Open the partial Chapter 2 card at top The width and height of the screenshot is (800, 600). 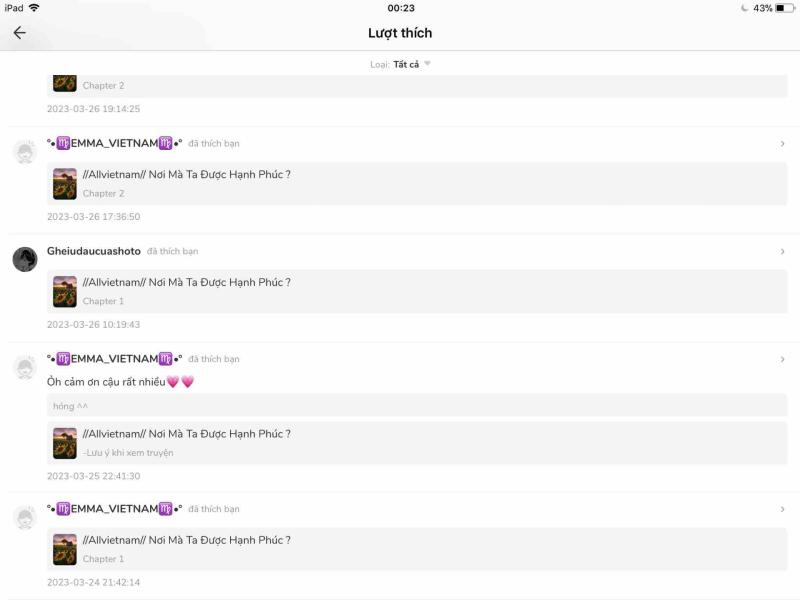[x=417, y=86]
